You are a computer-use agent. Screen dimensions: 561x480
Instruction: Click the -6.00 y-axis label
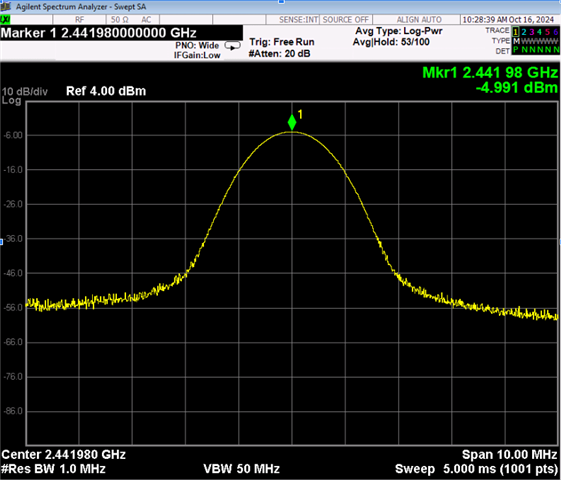[x=13, y=135]
